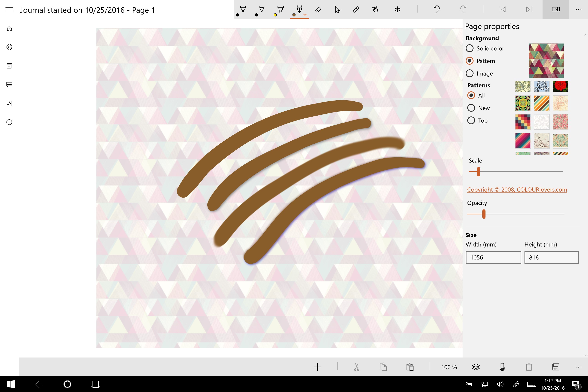Undo the last stroke
This screenshot has width=588, height=392.
[x=436, y=9]
